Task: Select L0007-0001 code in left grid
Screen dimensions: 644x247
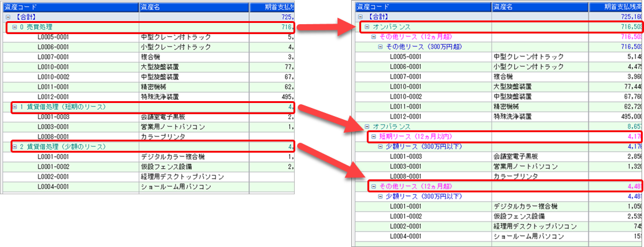Action: click(x=53, y=57)
